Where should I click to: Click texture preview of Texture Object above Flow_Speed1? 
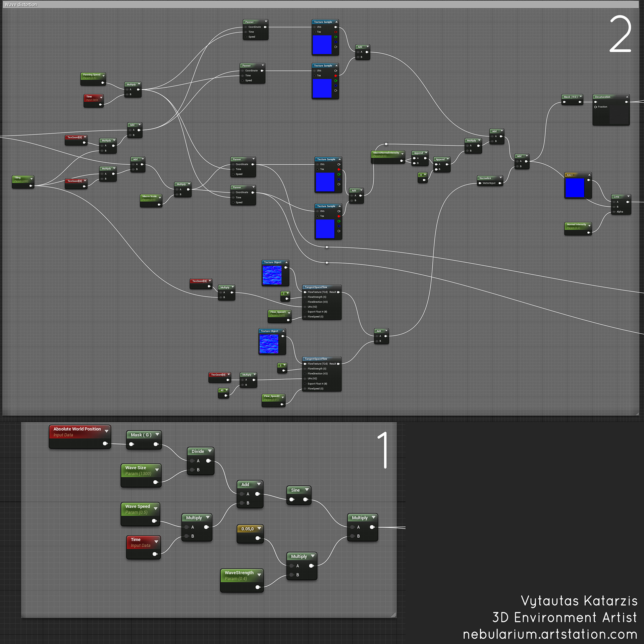coord(272,275)
